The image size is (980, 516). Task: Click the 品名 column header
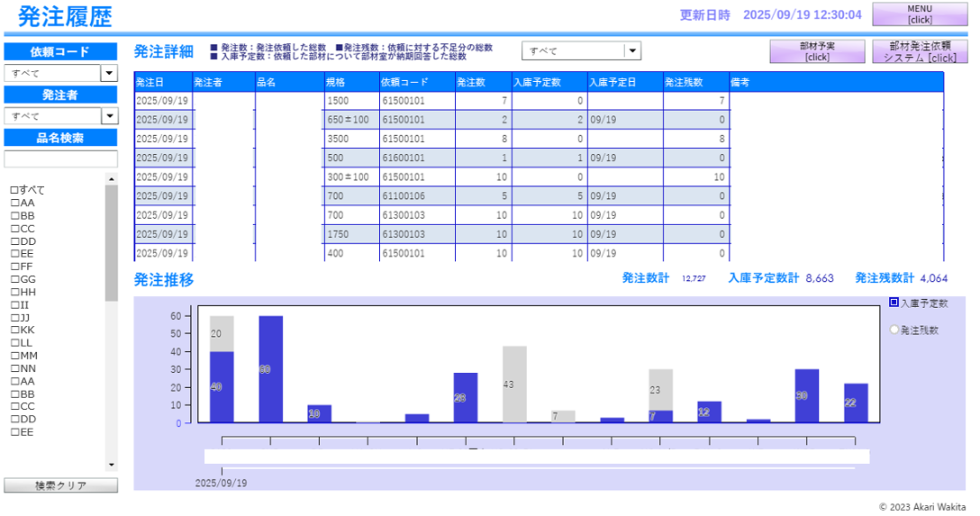(x=290, y=82)
